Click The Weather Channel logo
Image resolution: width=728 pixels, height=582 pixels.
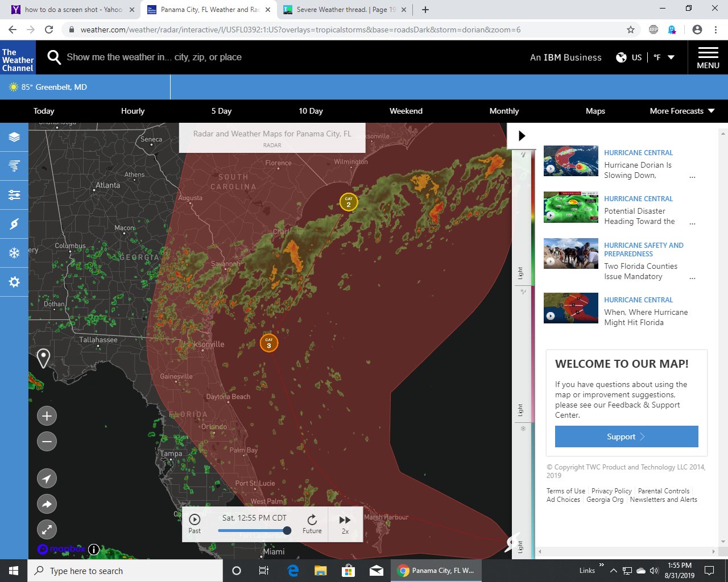click(18, 57)
